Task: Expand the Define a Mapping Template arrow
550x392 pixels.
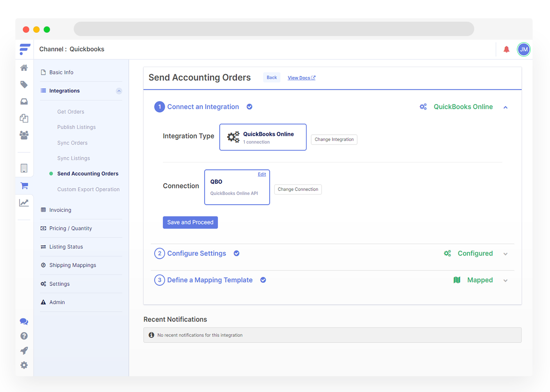Action: click(x=506, y=281)
